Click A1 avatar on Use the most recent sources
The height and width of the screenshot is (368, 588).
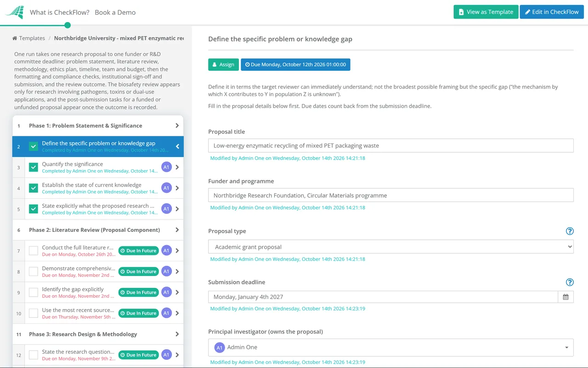point(166,313)
